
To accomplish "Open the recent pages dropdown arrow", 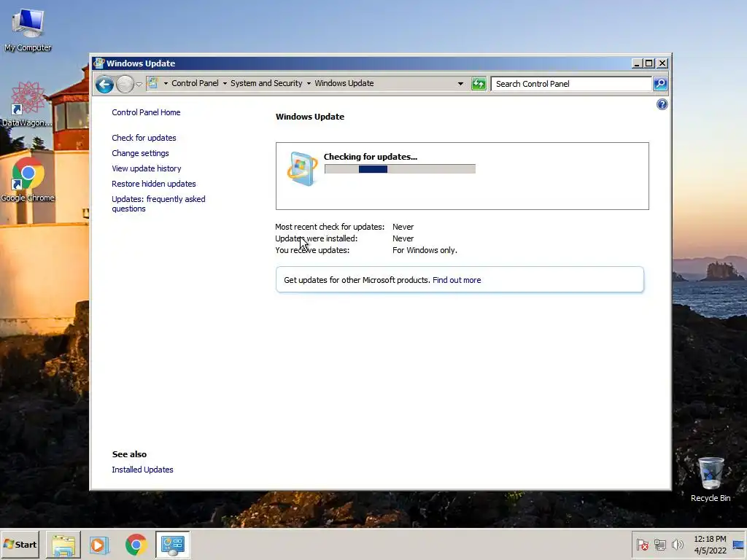I will tap(139, 85).
